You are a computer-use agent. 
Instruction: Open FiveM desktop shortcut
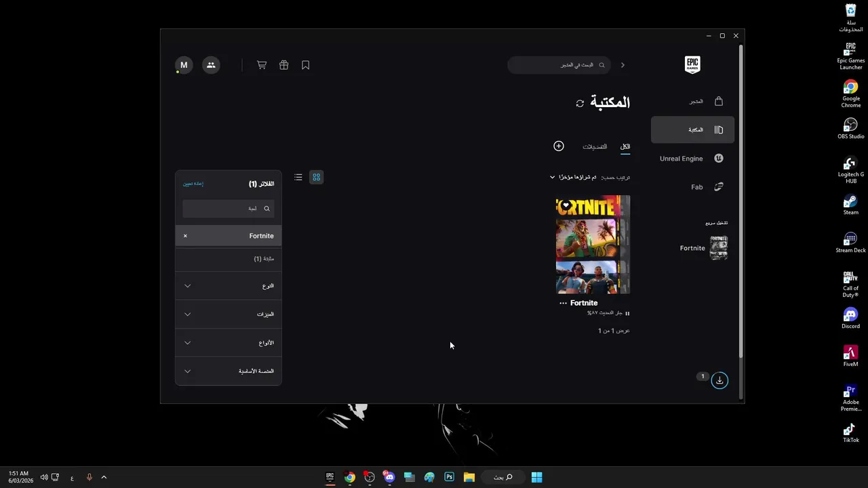[851, 357]
